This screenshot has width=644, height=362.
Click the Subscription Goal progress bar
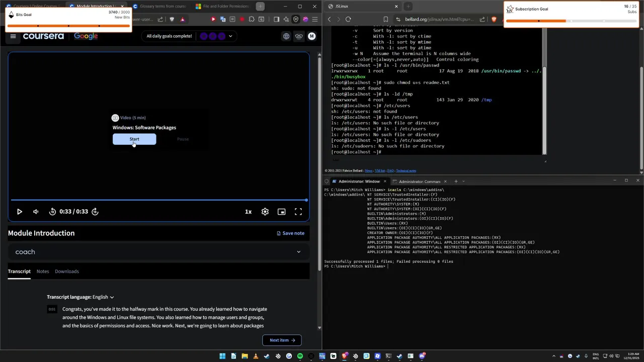point(571,21)
